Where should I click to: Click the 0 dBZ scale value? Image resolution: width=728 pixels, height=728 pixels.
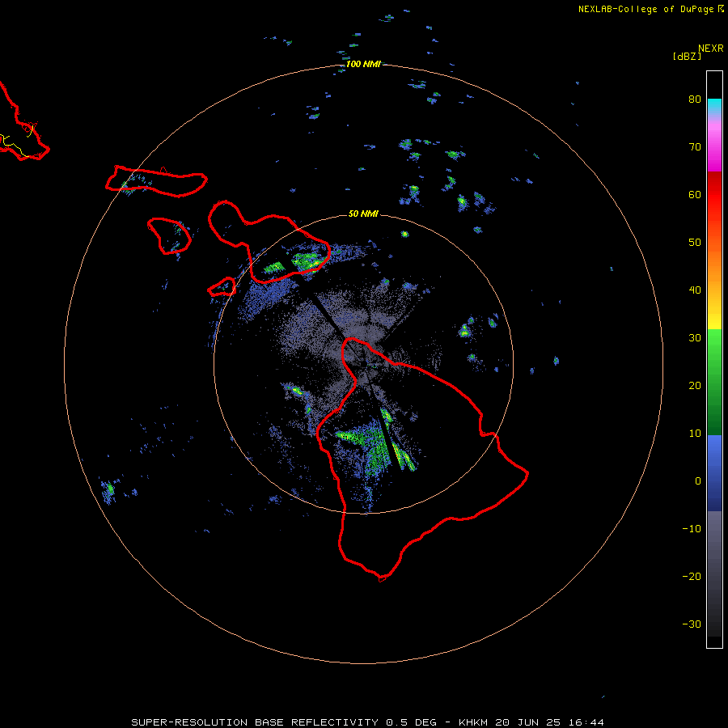coord(698,481)
